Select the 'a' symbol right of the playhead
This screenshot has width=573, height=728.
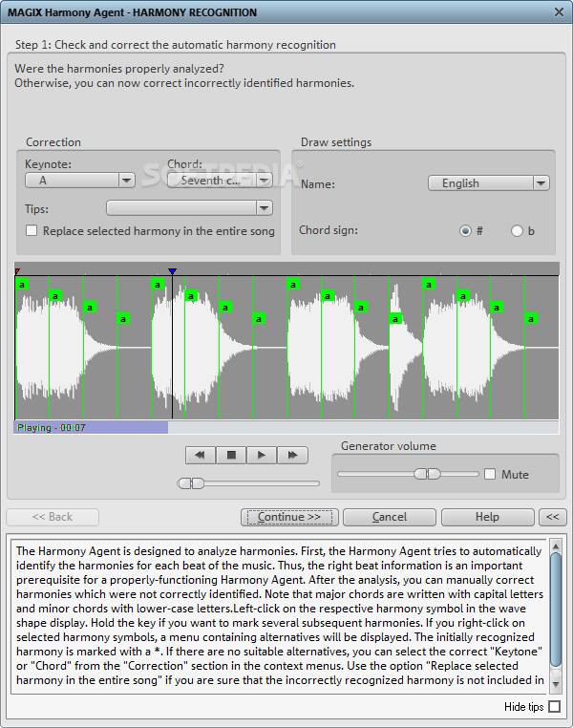pos(191,296)
